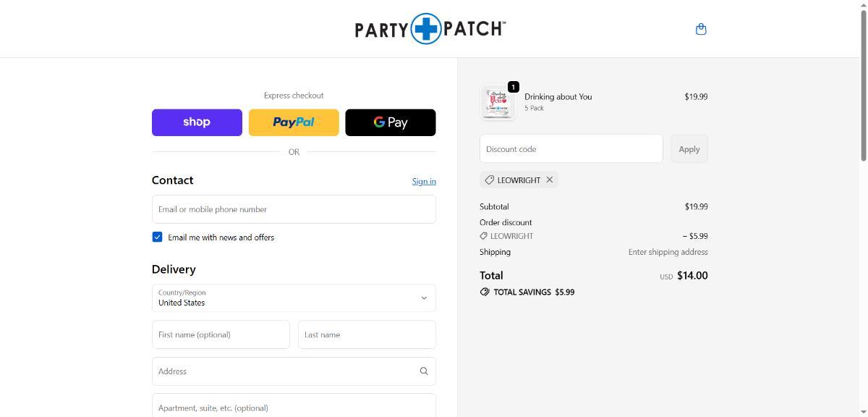Click the Country/Region chevron arrow
868x417 pixels.
pos(424,298)
